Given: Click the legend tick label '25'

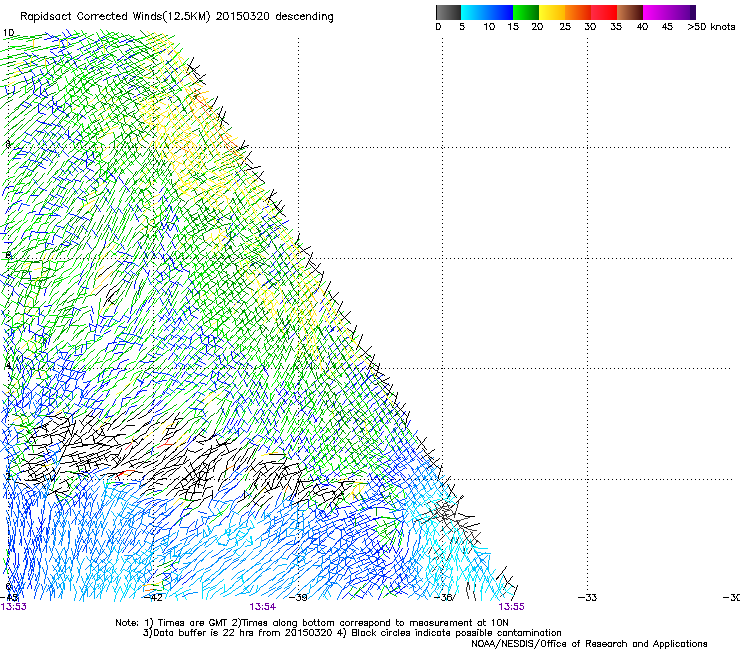Looking at the screenshot, I should tap(565, 27).
